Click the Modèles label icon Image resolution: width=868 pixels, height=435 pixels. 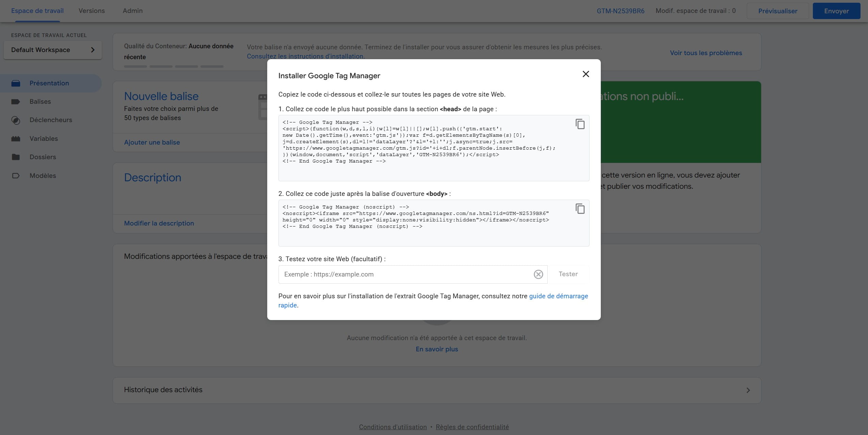(16, 176)
